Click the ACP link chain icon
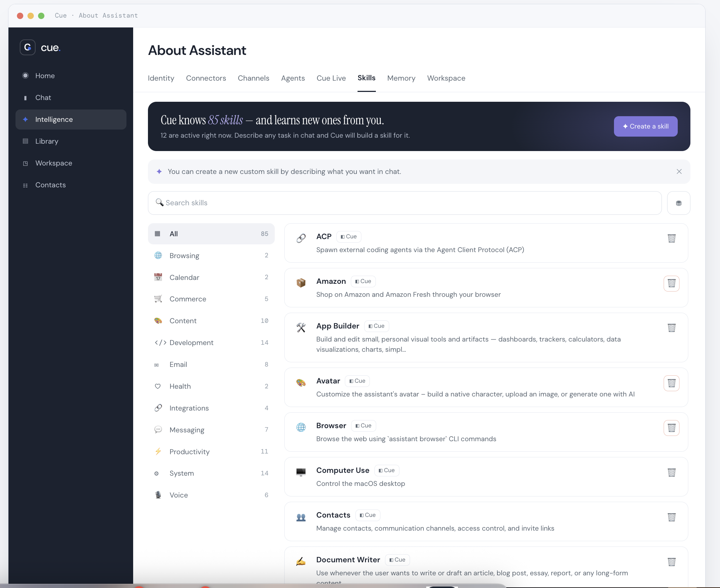Screen dimensions: 720x588 click(x=301, y=238)
